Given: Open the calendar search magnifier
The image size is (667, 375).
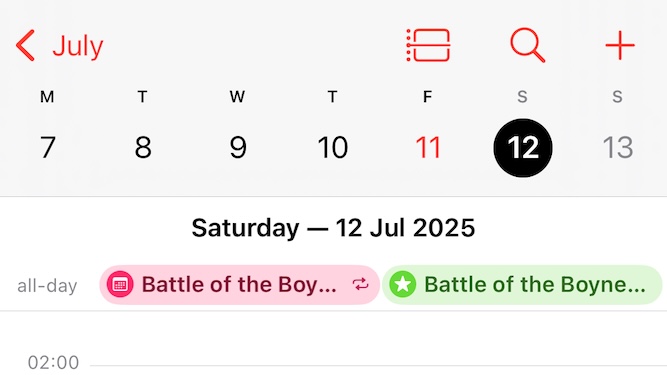Looking at the screenshot, I should [527, 45].
